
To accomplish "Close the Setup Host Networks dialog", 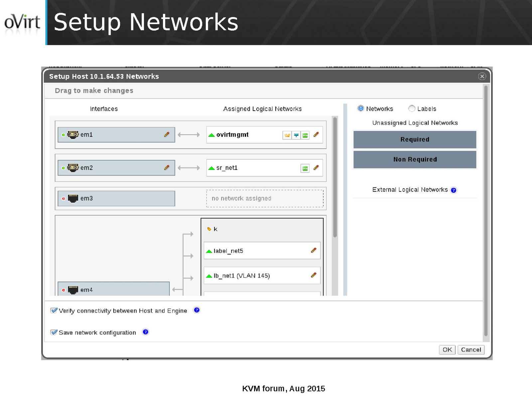I will point(482,76).
